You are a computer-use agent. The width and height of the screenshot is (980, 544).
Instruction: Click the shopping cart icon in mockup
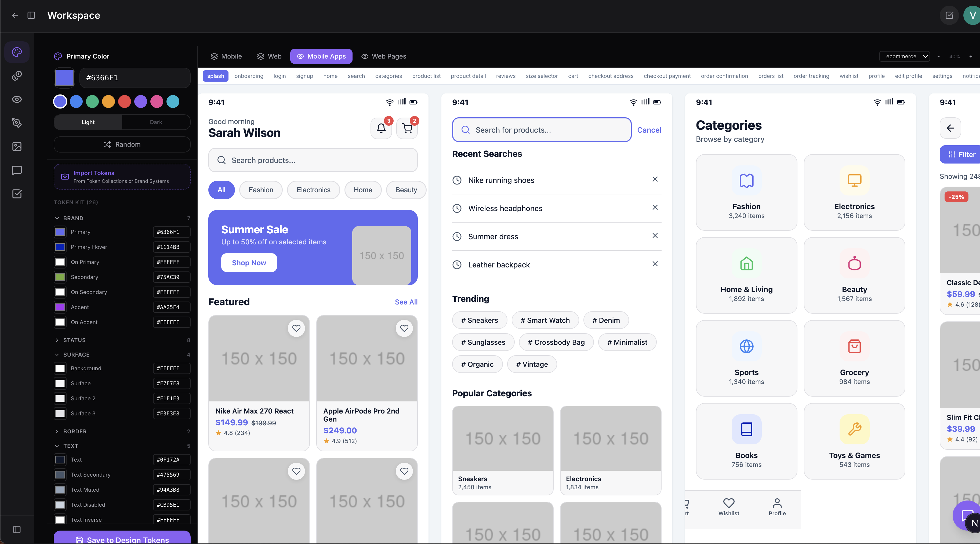coord(407,128)
